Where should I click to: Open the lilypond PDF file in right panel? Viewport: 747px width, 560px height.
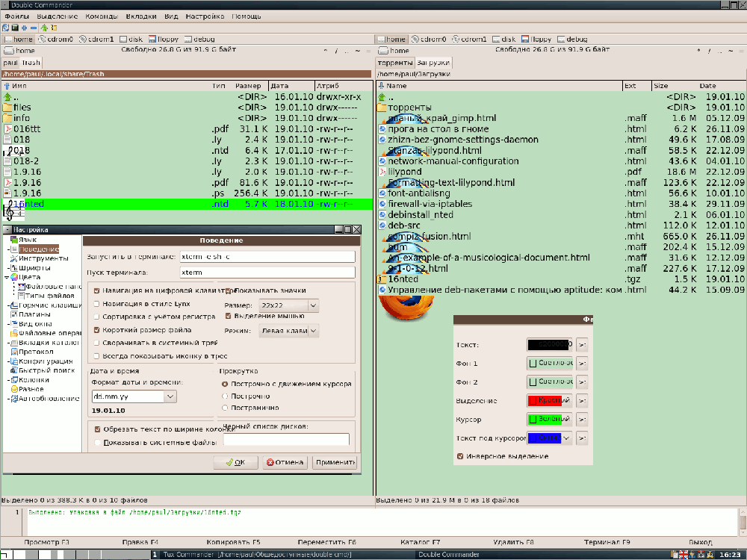point(406,172)
